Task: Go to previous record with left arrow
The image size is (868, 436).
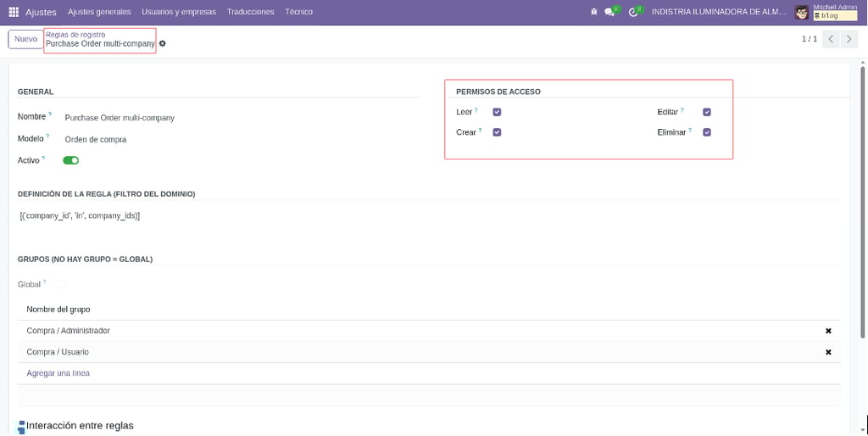Action: pyautogui.click(x=831, y=39)
